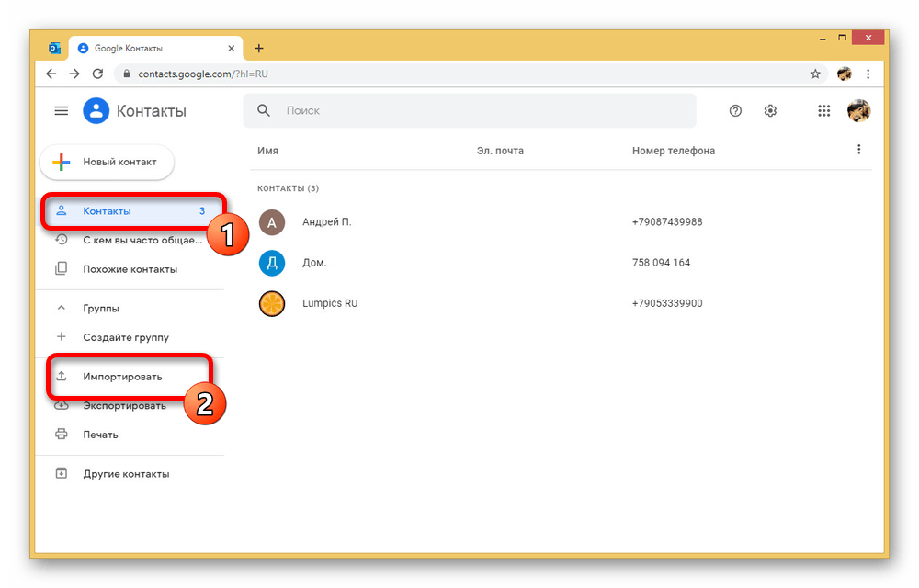Open the Help question mark icon
Image resolution: width=919 pixels, height=588 pixels.
point(735,110)
